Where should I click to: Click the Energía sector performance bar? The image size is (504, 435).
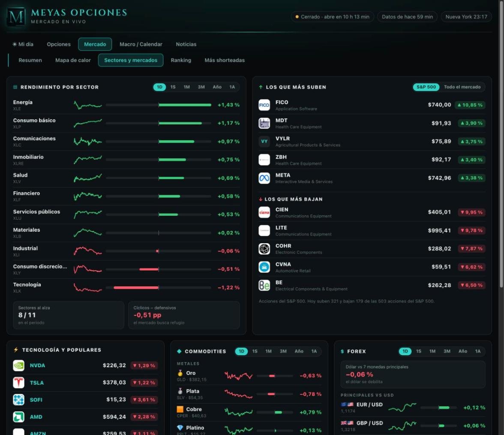pyautogui.click(x=159, y=105)
